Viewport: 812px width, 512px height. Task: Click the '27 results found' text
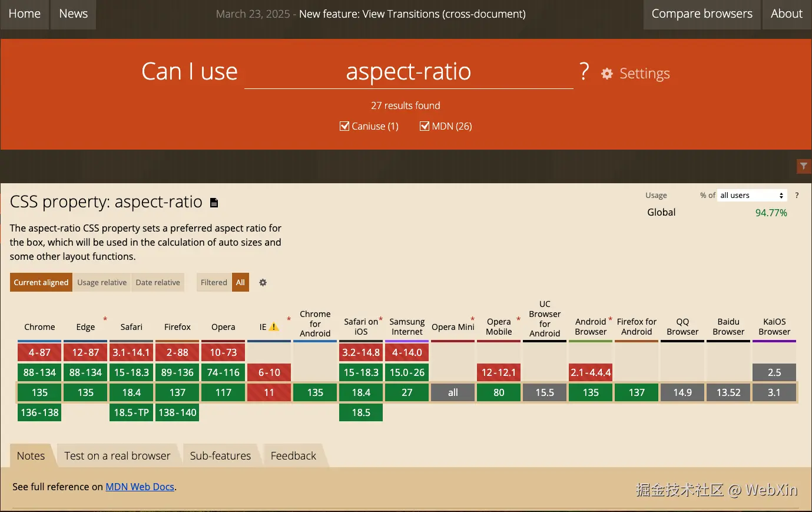(x=406, y=105)
